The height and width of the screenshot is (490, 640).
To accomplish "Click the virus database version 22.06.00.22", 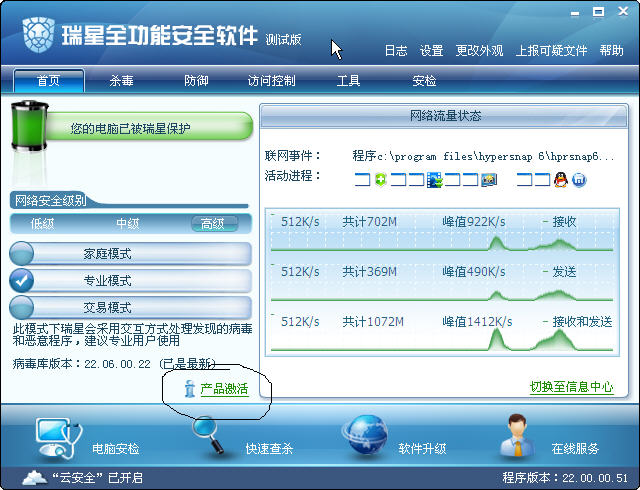I will click(x=118, y=364).
